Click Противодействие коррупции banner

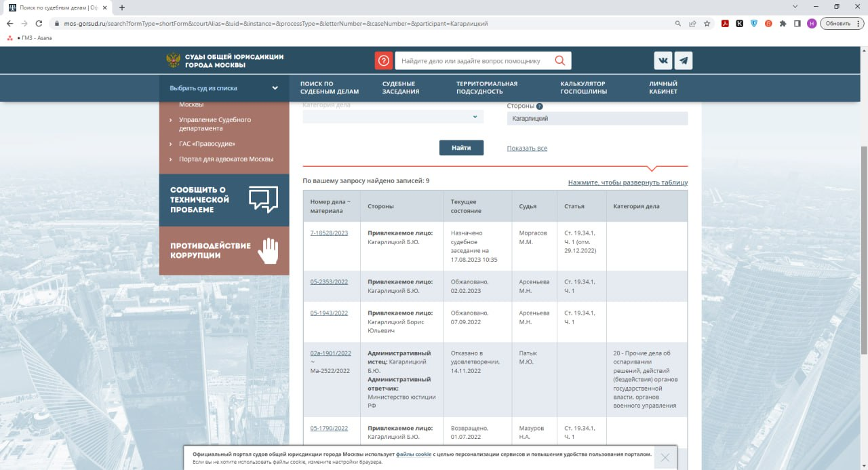[224, 250]
